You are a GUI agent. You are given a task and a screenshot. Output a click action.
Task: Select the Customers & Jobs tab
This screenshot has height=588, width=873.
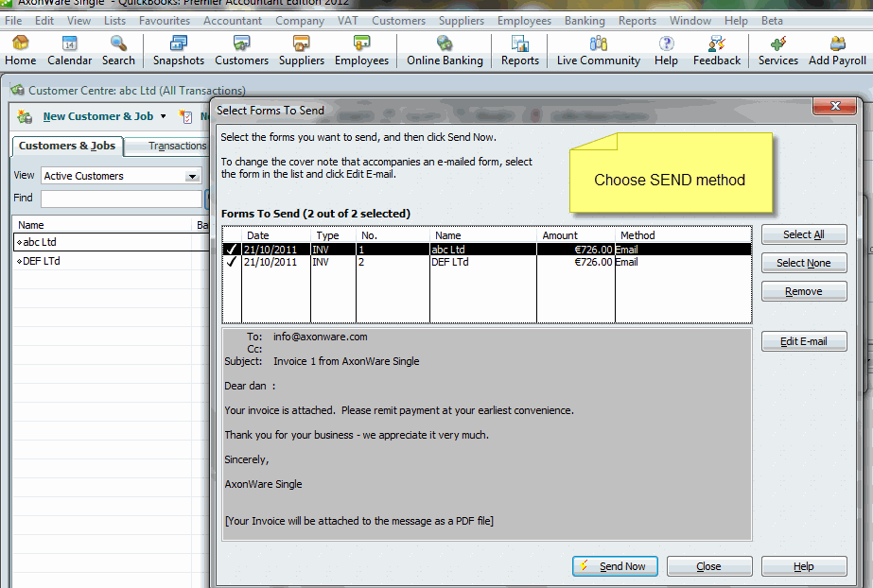(67, 146)
